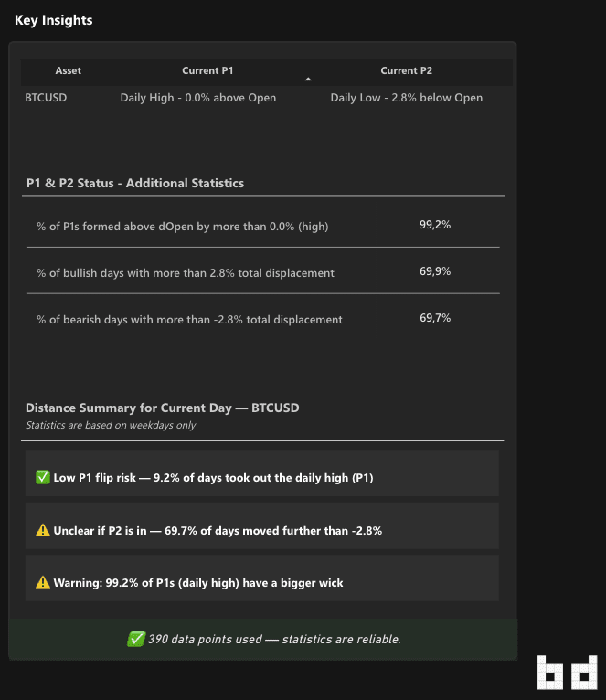Click the green checkmark beside 390 data points
This screenshot has height=700, width=606.
(136, 639)
